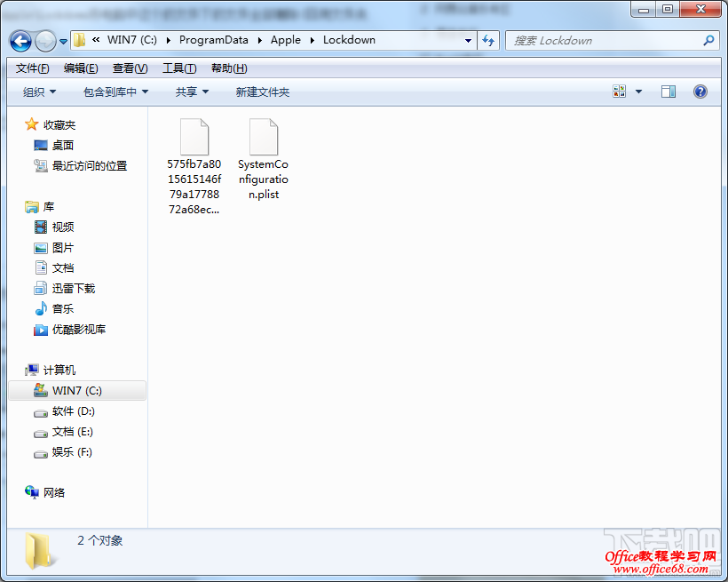Select 收藏夹 in the navigation pane
Viewport: 728px width, 582px height.
point(59,125)
